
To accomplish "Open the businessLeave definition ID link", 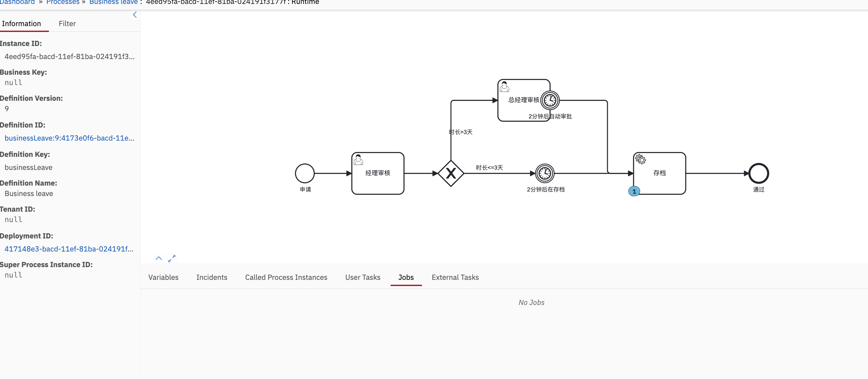I will click(69, 138).
